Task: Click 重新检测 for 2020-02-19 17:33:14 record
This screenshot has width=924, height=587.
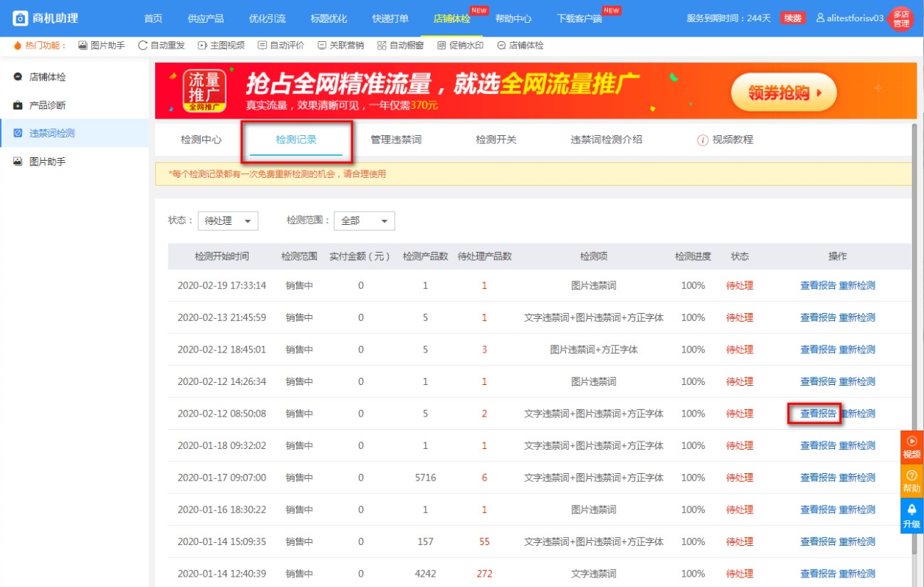Action: 857,286
